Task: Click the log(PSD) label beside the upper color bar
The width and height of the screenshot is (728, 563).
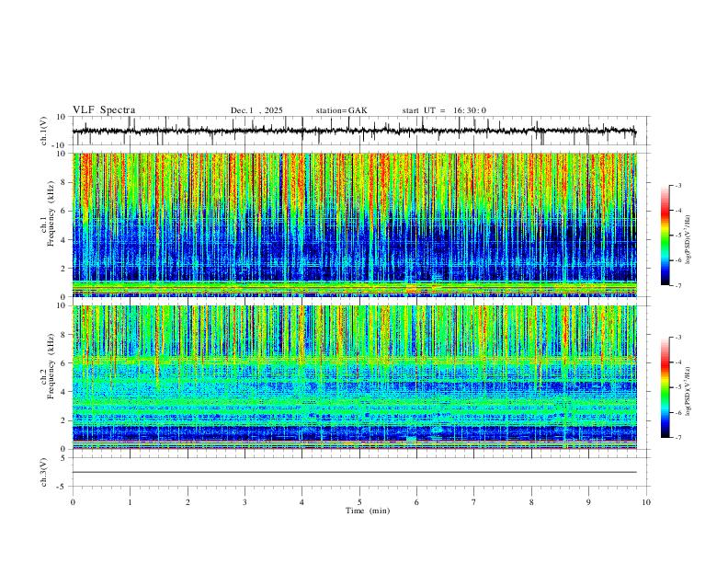Action: [688, 240]
